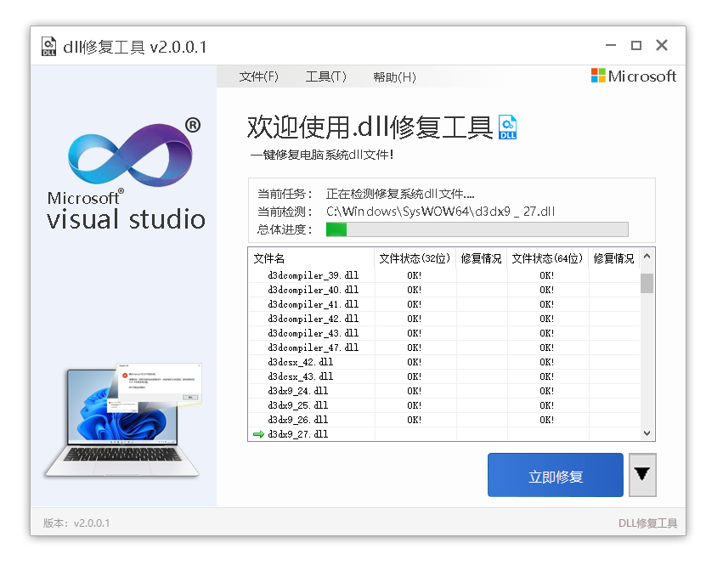Select row d3dcsx_42.dll
Screen dimensions: 723x588
pos(444,362)
